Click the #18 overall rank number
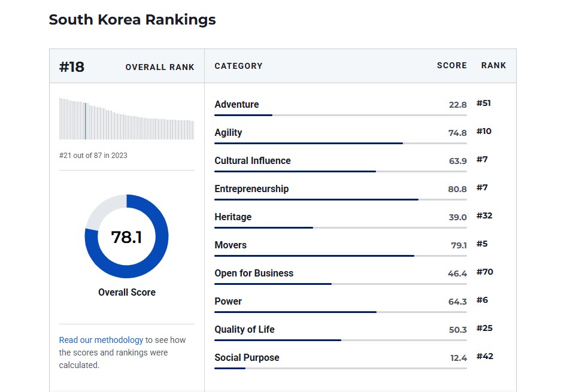This screenshot has height=392, width=573. coord(72,66)
